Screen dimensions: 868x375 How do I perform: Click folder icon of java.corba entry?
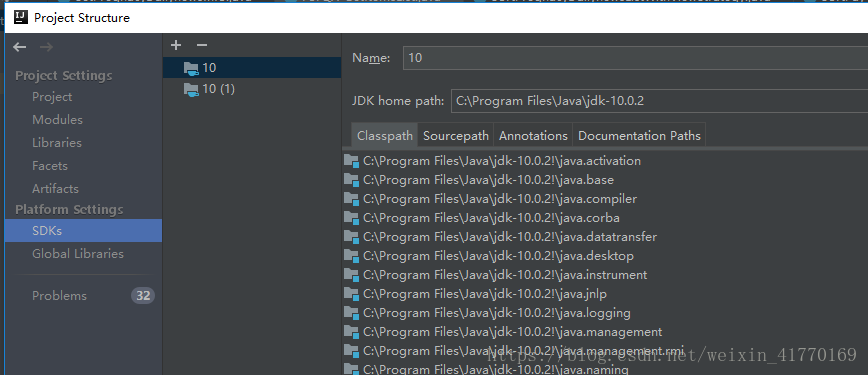(x=351, y=218)
